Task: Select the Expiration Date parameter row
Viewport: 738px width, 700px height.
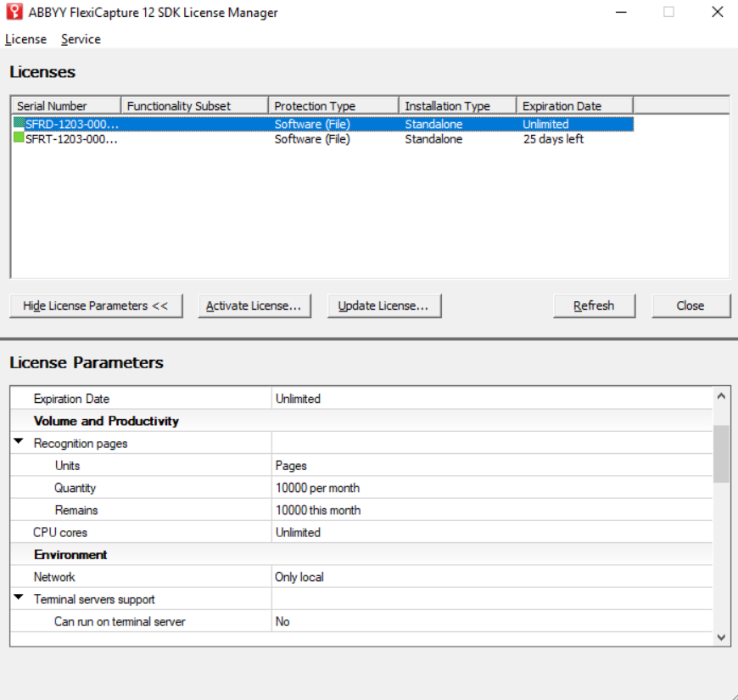Action: click(x=361, y=399)
